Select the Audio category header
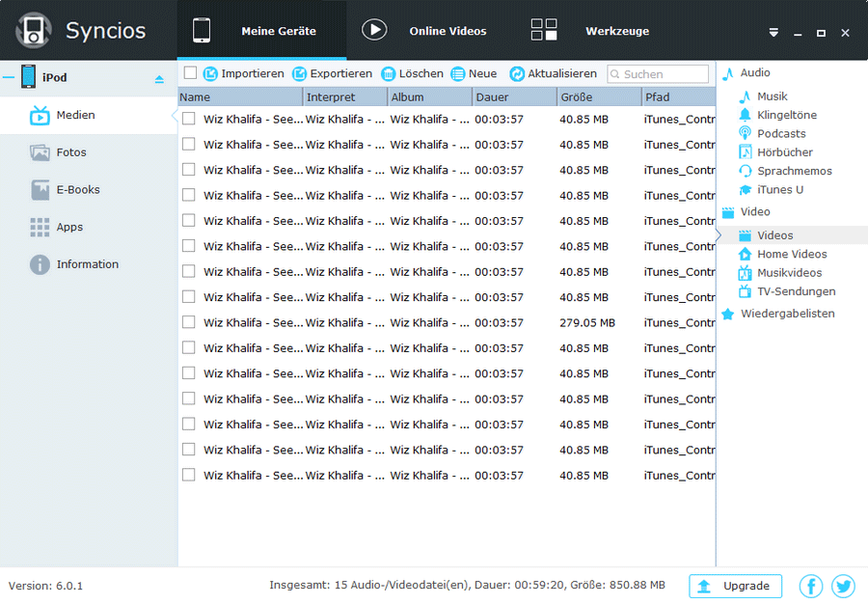 (x=746, y=72)
